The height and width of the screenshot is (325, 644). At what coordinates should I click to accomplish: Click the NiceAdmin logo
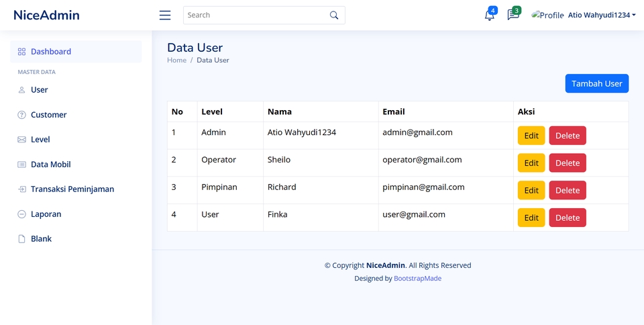click(x=46, y=15)
